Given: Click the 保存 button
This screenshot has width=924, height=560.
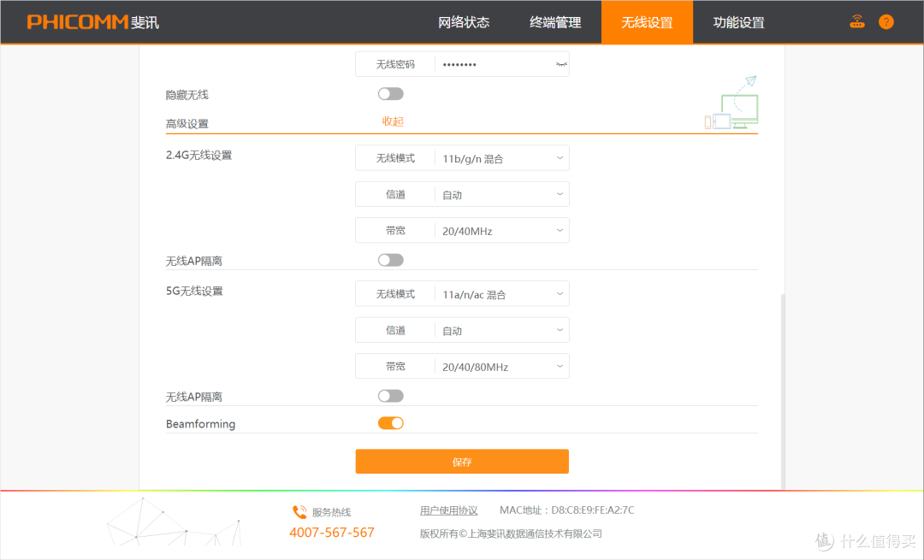Looking at the screenshot, I should 462,461.
